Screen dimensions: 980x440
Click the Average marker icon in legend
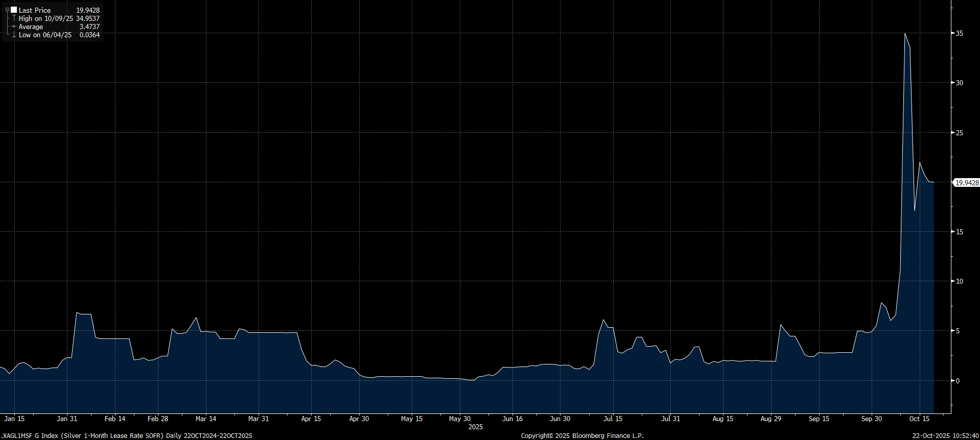(14, 27)
